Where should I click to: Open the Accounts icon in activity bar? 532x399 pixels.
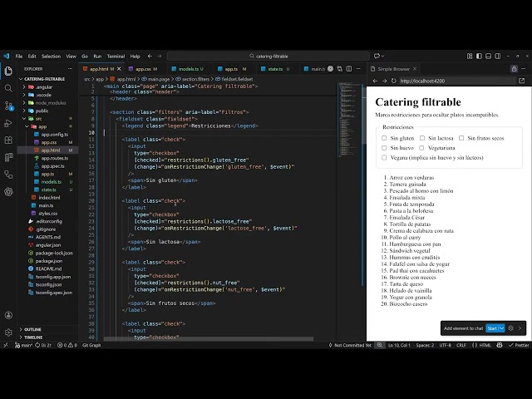(8, 315)
